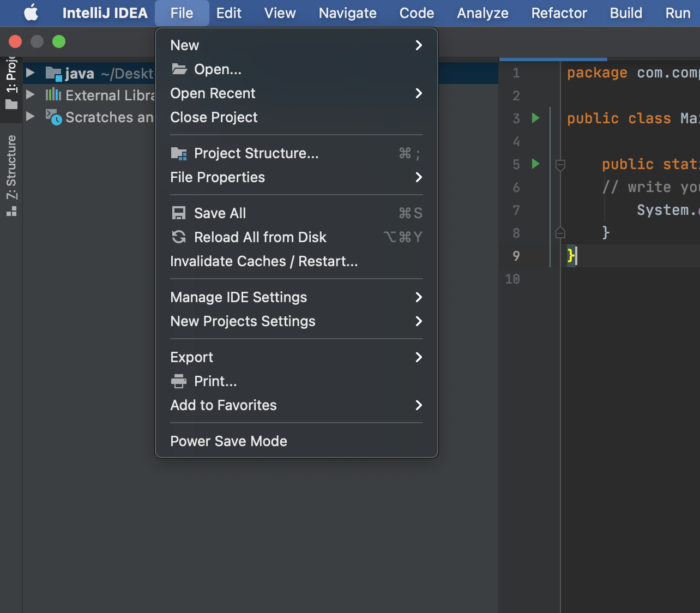
Task: Open the Edit menu
Action: pos(228,13)
